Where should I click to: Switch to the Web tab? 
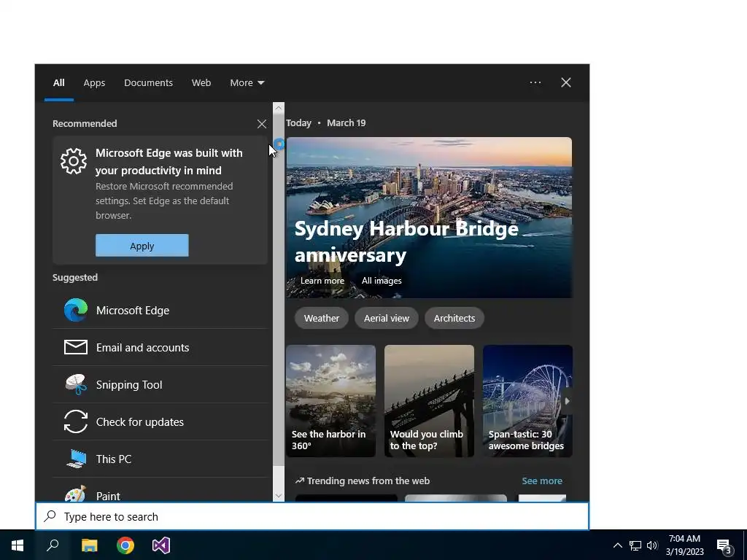click(201, 83)
